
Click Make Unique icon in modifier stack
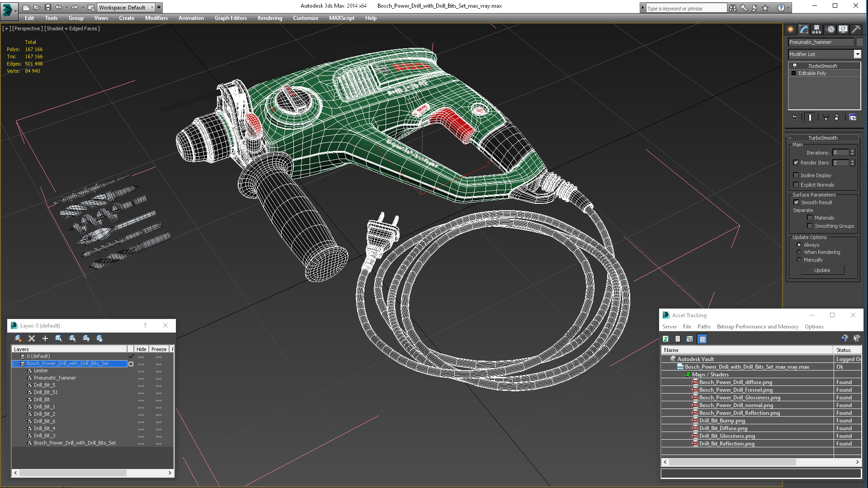click(826, 117)
